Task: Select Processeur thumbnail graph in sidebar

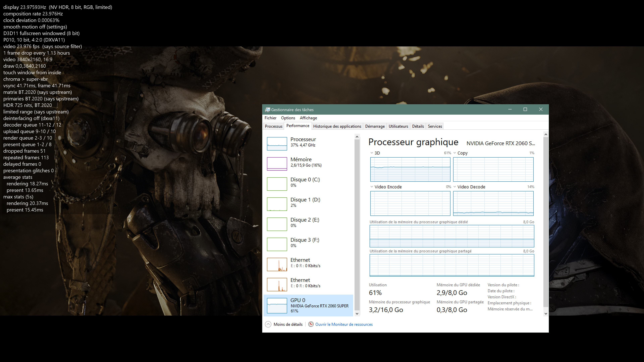Action: pyautogui.click(x=277, y=144)
